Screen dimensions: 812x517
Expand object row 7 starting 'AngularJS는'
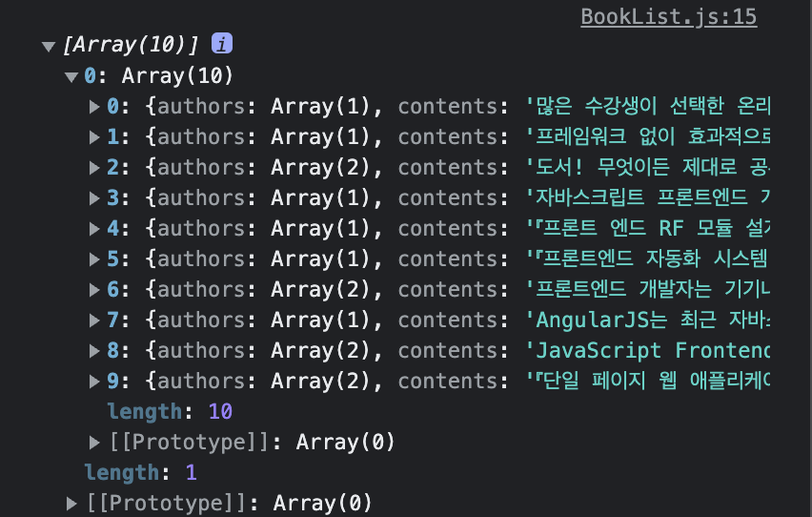(94, 321)
